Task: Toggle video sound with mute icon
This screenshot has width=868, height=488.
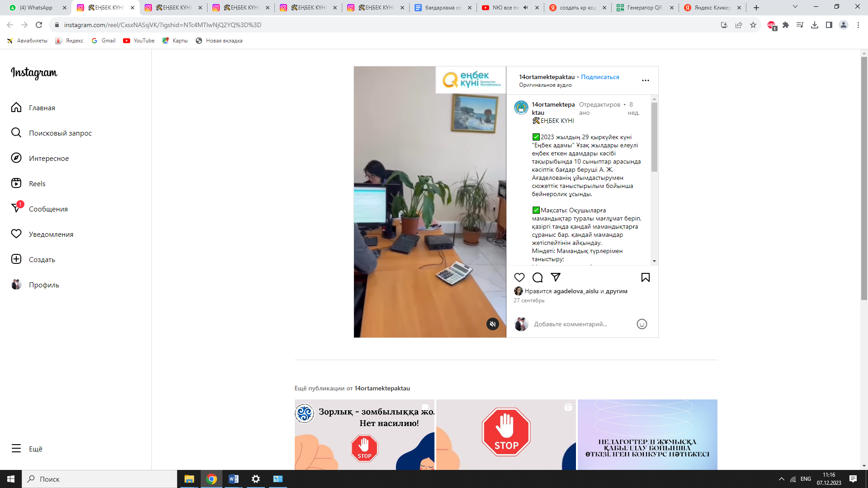Action: click(492, 324)
